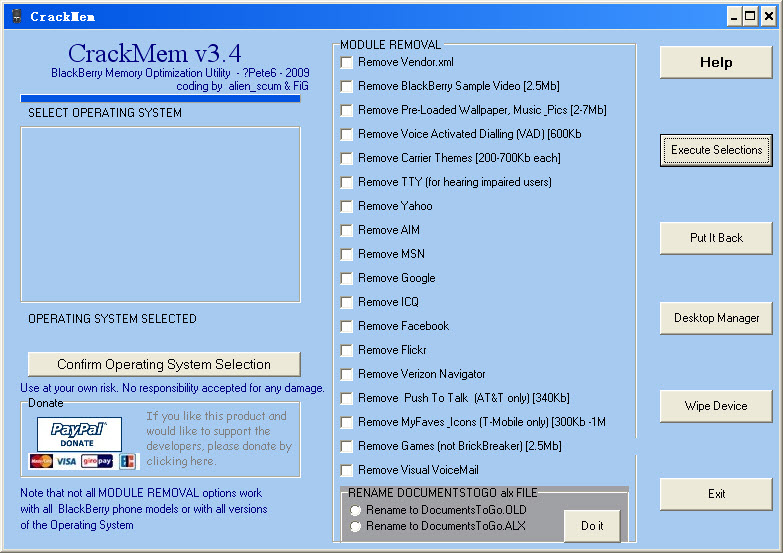
Task: Click Confirm Operating System Selection
Action: pyautogui.click(x=164, y=364)
